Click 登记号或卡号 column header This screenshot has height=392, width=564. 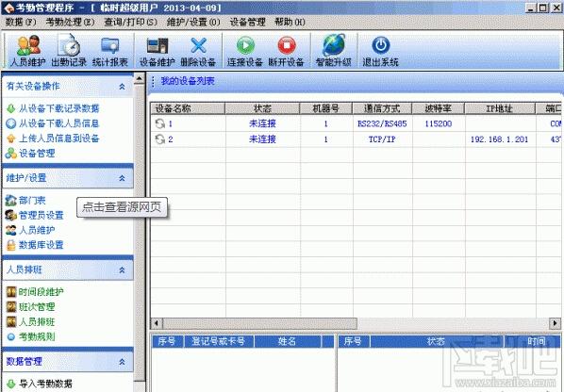(x=218, y=341)
